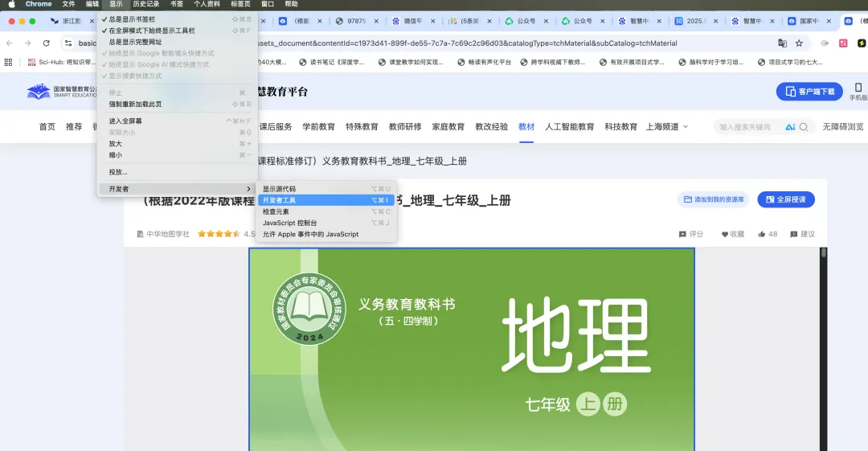Open the 文件 menu bar item
This screenshot has width=868, height=451.
coord(68,4)
